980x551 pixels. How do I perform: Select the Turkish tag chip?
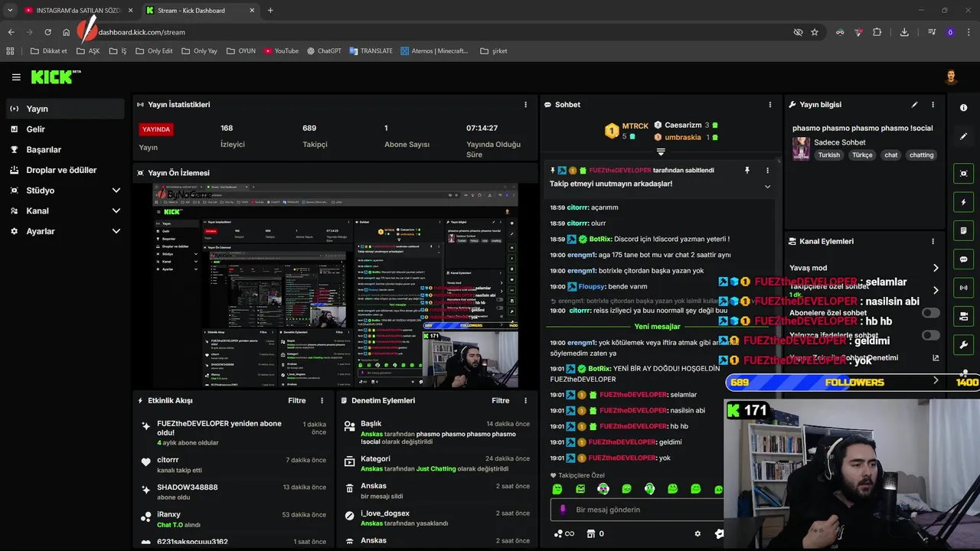click(x=828, y=155)
